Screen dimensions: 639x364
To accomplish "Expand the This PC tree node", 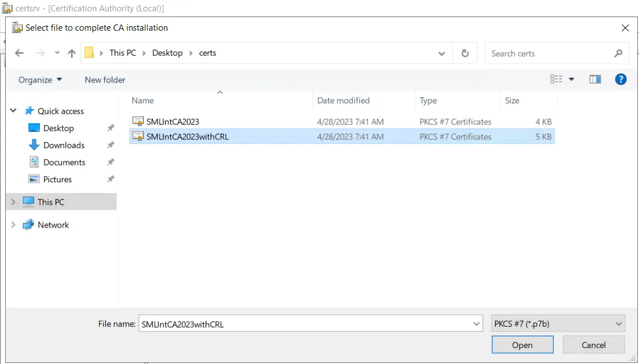I will (14, 202).
